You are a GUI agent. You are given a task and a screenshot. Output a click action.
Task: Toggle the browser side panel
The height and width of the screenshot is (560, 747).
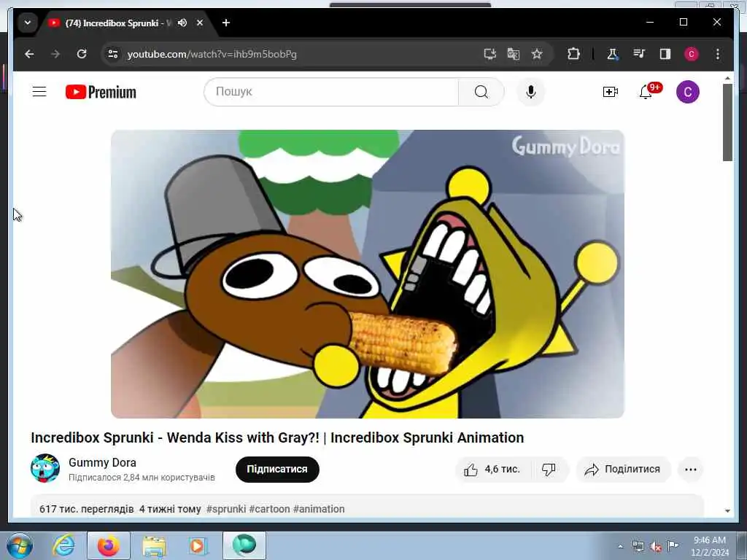665,54
